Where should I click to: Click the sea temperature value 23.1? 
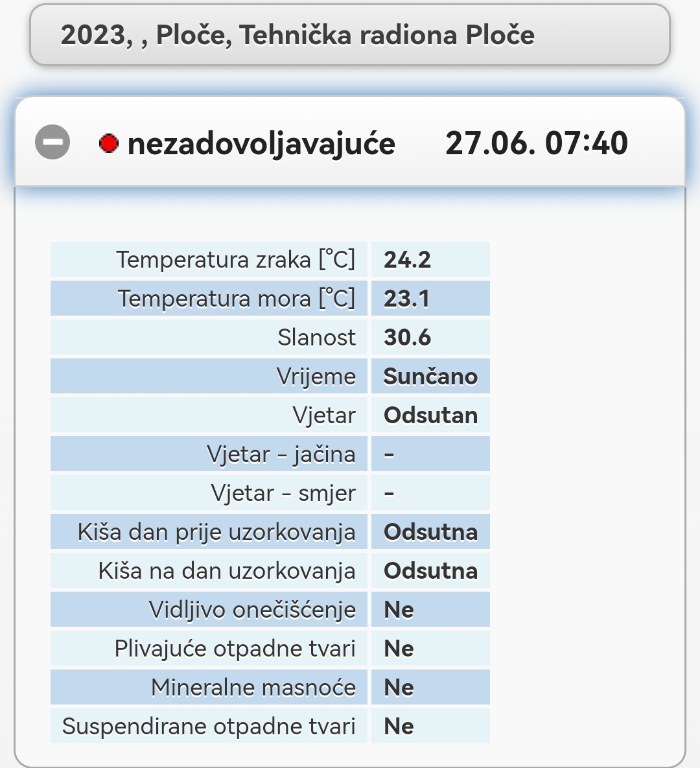pyautogui.click(x=406, y=298)
